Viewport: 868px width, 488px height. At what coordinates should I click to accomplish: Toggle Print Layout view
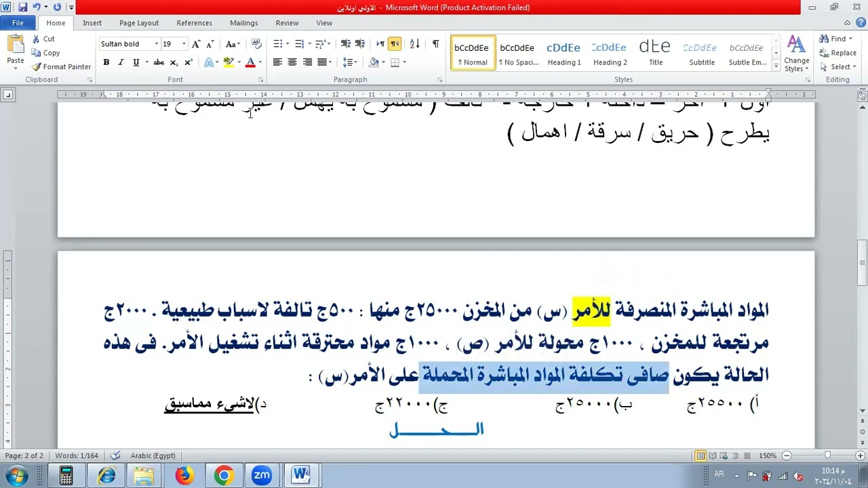(x=701, y=455)
